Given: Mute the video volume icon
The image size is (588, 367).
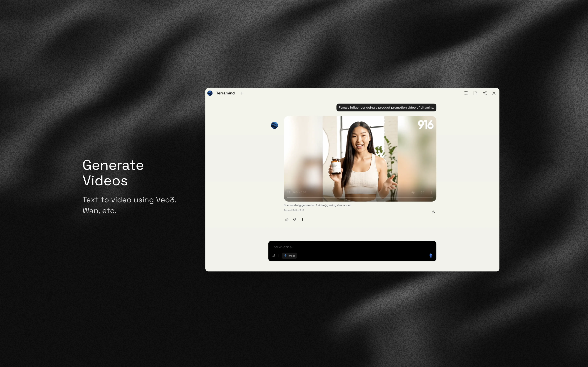Looking at the screenshot, I should [413, 192].
